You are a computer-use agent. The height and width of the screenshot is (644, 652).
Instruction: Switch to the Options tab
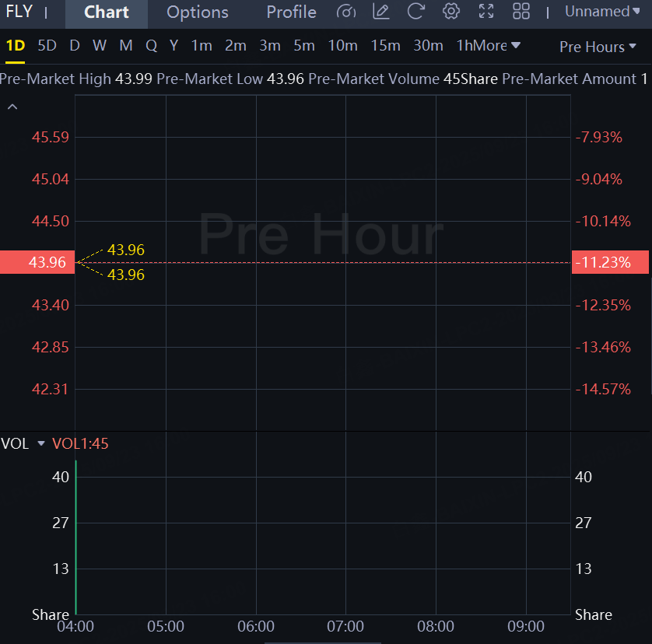198,12
